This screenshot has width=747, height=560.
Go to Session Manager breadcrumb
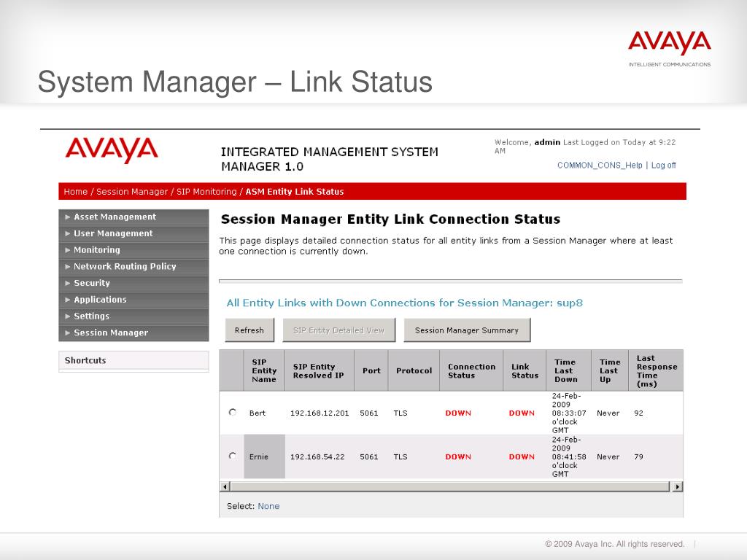point(132,192)
